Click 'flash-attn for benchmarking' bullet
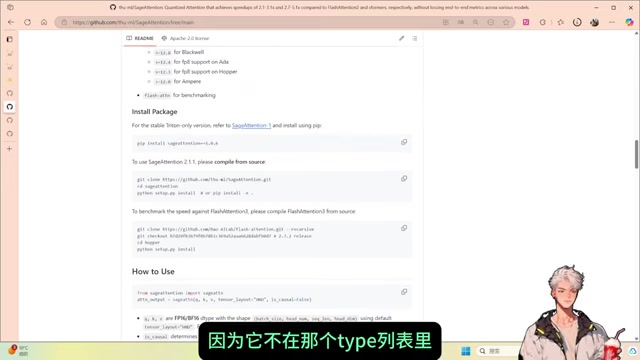640x360 pixels. point(180,95)
